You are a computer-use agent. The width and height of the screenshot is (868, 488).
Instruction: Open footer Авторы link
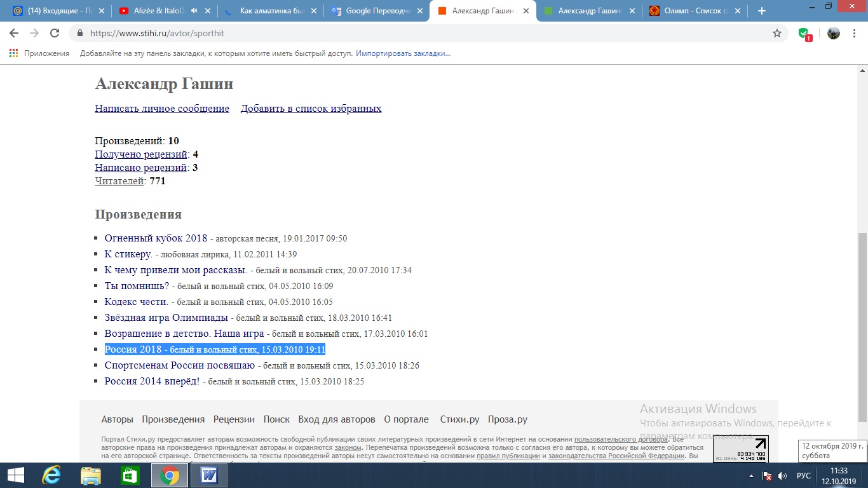click(117, 419)
